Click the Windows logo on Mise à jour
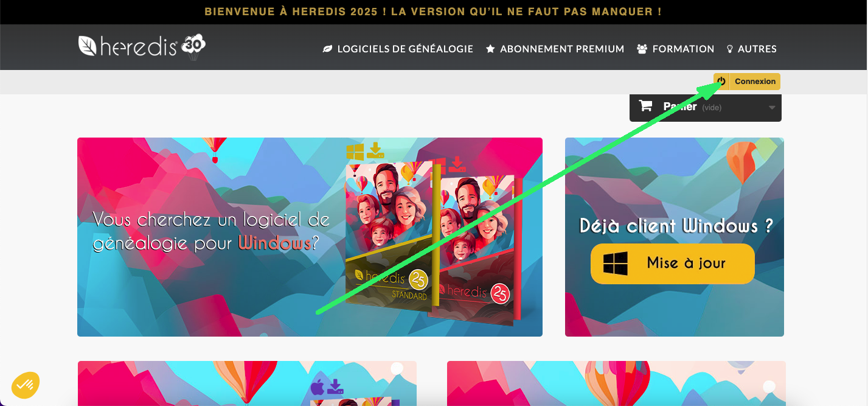This screenshot has height=406, width=868. pyautogui.click(x=615, y=264)
